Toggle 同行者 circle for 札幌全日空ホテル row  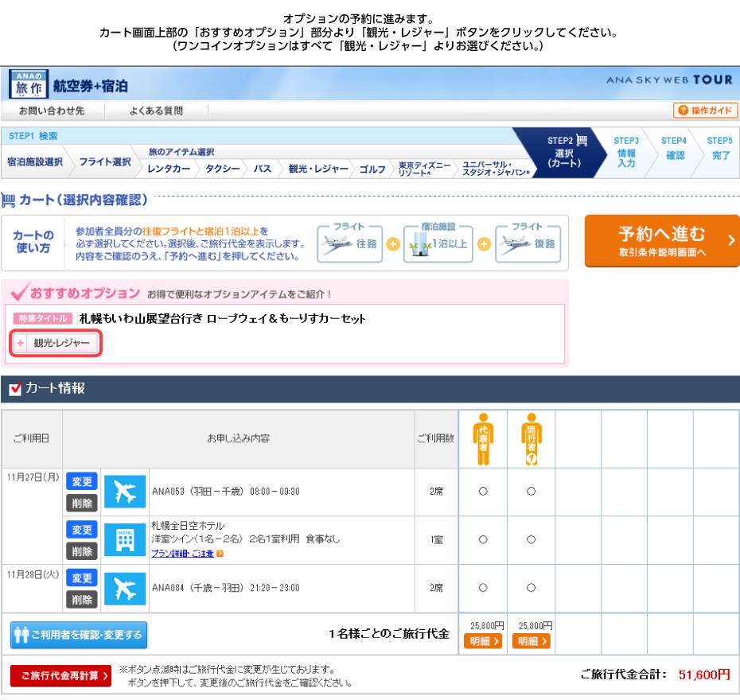click(x=531, y=539)
